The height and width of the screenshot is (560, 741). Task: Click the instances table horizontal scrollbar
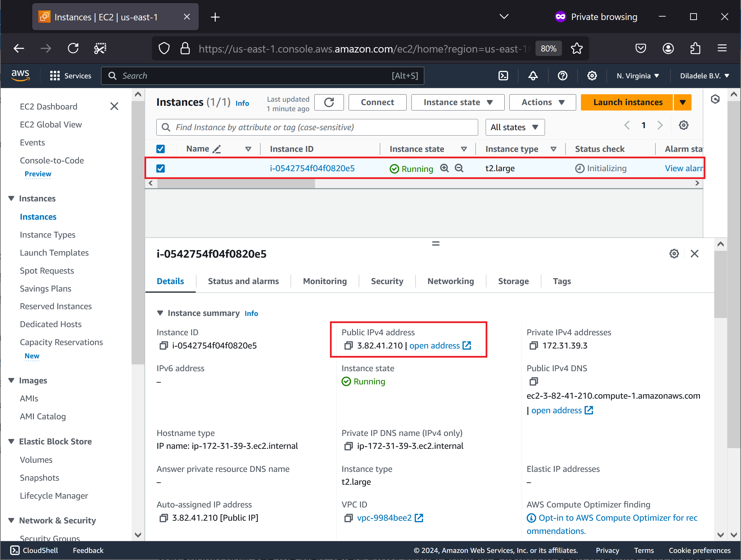(236, 183)
